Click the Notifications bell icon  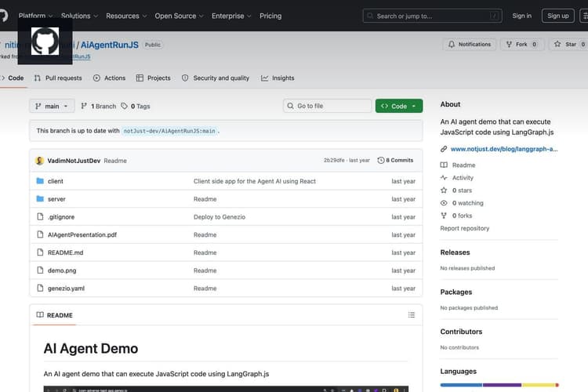[x=452, y=44]
